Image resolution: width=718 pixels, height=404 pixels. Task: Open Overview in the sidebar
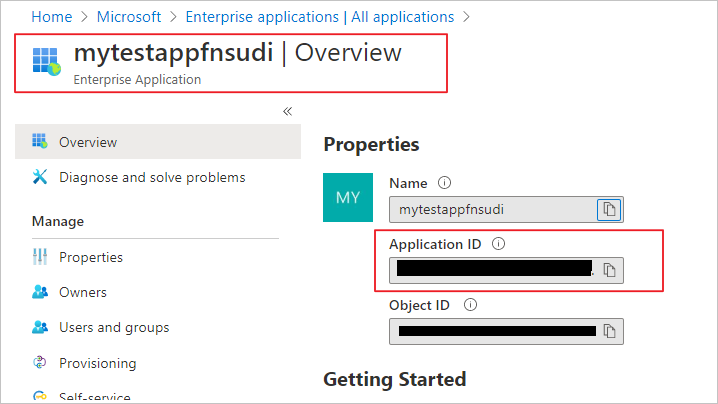point(158,142)
